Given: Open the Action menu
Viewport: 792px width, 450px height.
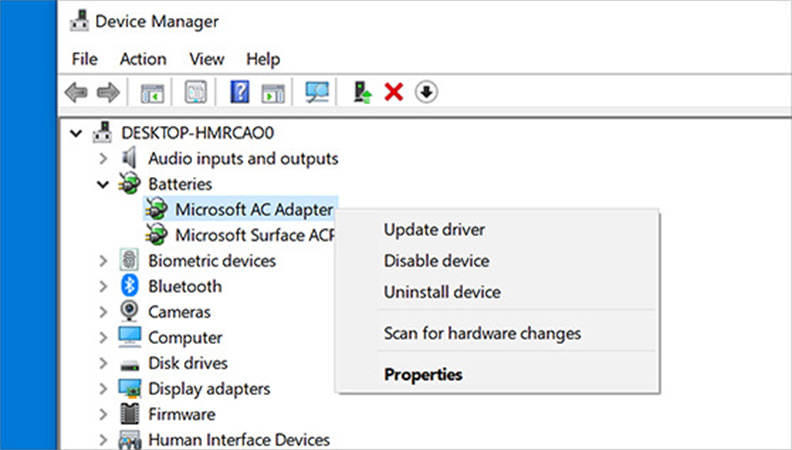Looking at the screenshot, I should [x=143, y=59].
